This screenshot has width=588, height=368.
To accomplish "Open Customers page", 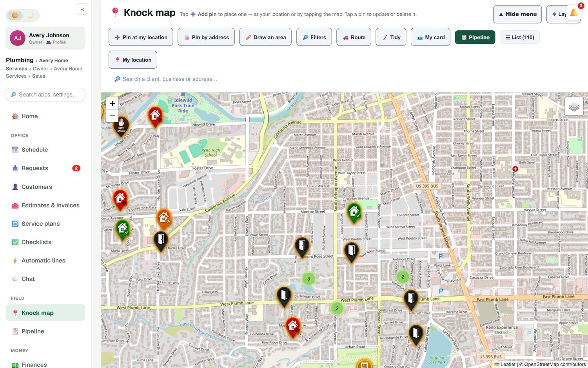I will [x=45, y=187].
